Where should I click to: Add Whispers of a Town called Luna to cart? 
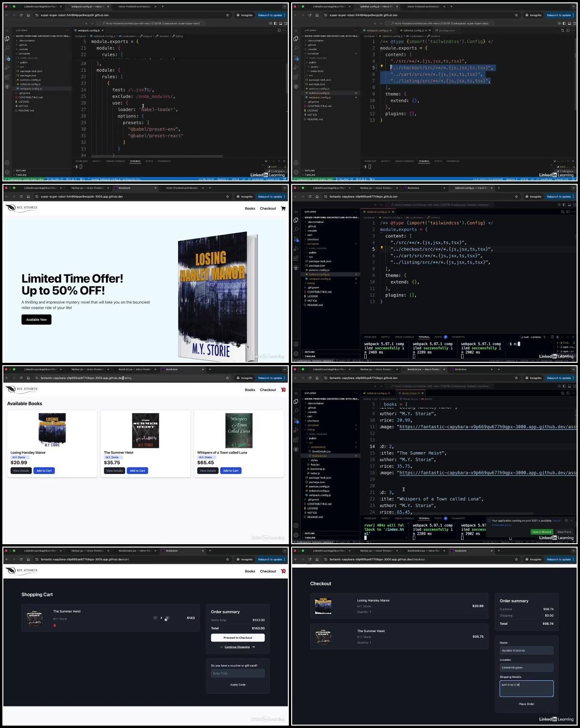coord(231,471)
